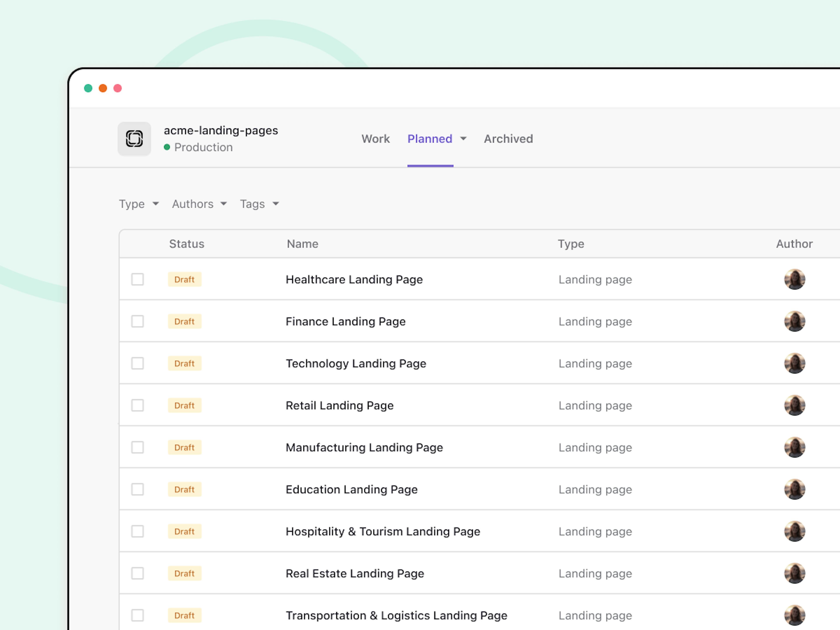Open Transportation & Logistics Landing Page entry
Screen dimensions: 840x630
click(396, 615)
